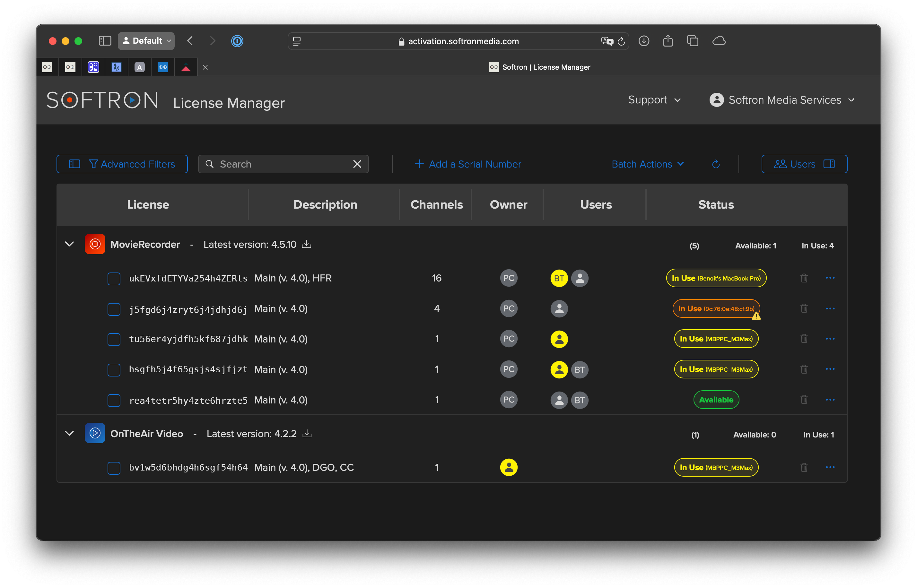Click trash icon in tu56er4yjdfh5kf687jdhk row
917x588 pixels.
coord(804,339)
